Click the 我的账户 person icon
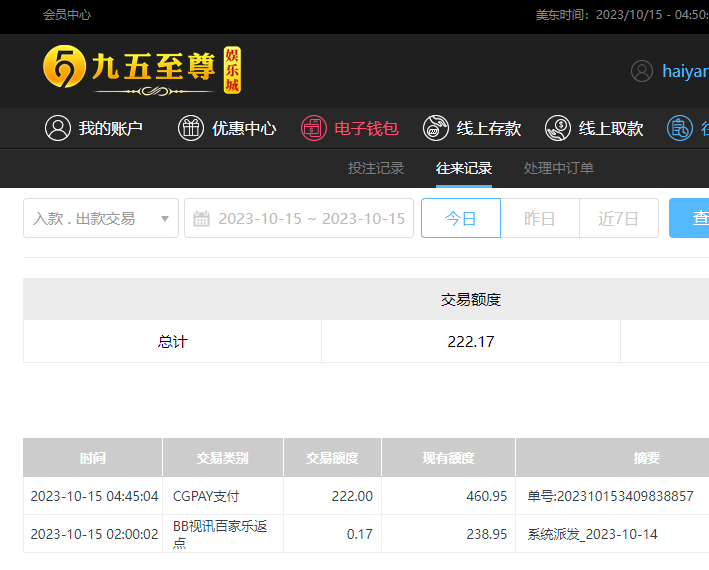 pyautogui.click(x=58, y=128)
